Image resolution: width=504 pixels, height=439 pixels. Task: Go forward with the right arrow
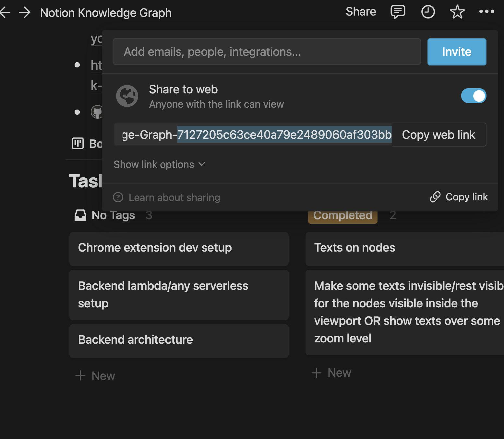25,13
